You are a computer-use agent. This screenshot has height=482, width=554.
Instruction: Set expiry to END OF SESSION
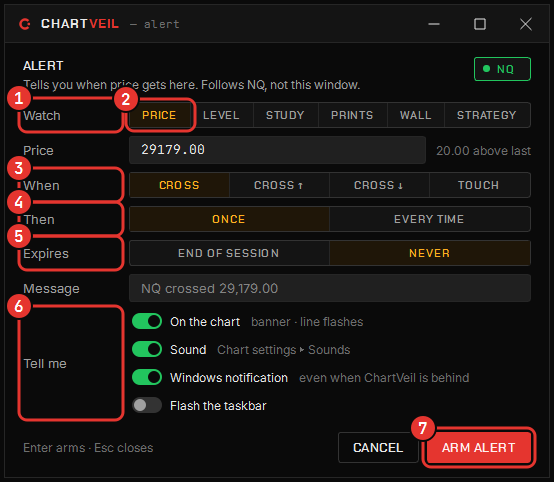[229, 253]
